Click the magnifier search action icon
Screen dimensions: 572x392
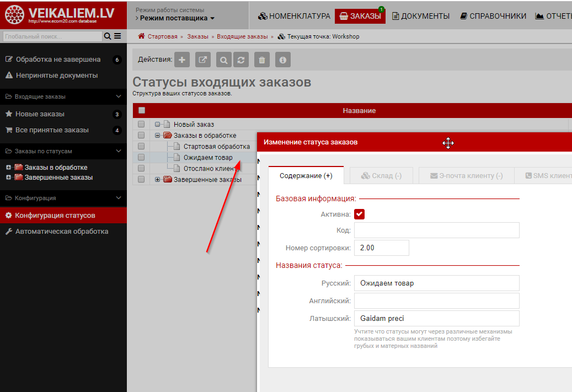pyautogui.click(x=223, y=60)
